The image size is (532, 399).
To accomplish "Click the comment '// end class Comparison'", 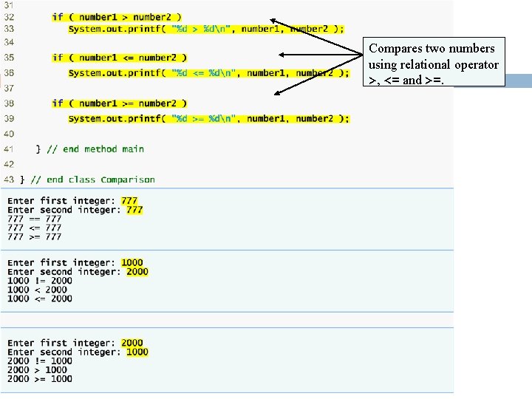I will point(92,180).
